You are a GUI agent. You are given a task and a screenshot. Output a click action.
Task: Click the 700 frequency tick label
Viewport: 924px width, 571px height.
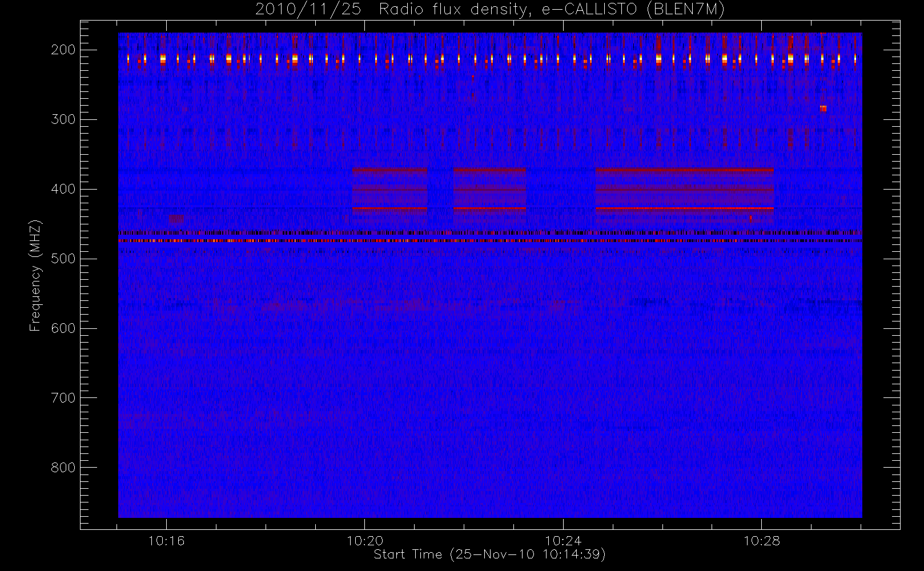[x=63, y=398]
